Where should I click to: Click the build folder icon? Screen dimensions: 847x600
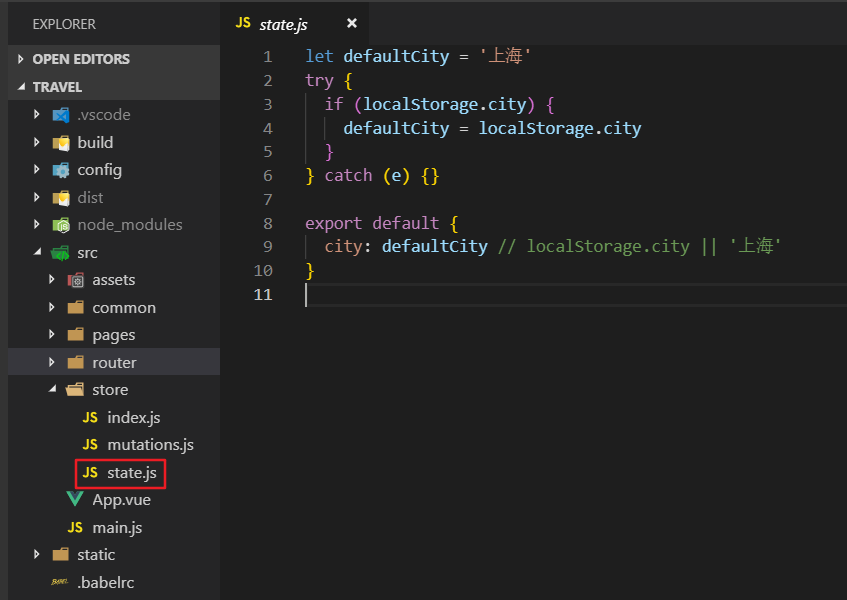point(61,143)
